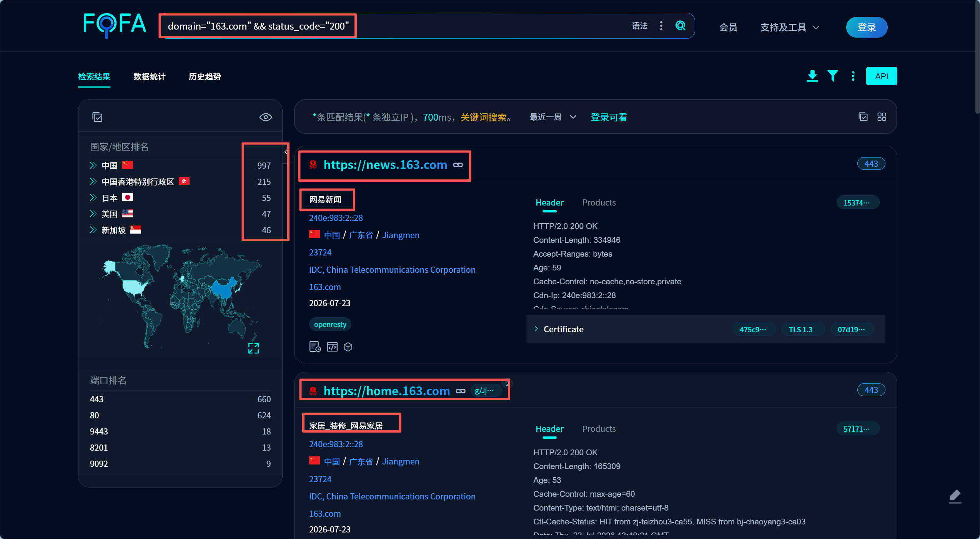Select Products tab in home.163.com card

[x=599, y=429]
